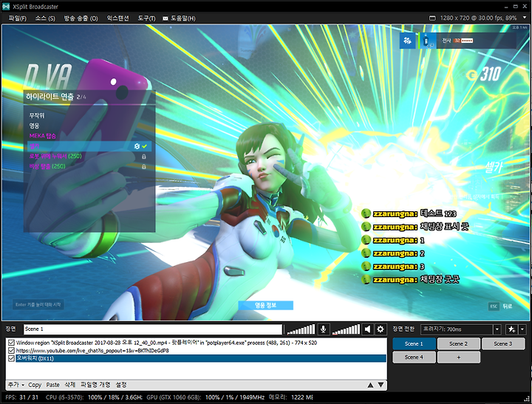Select 영웅 in highlight intro list

[x=34, y=126]
